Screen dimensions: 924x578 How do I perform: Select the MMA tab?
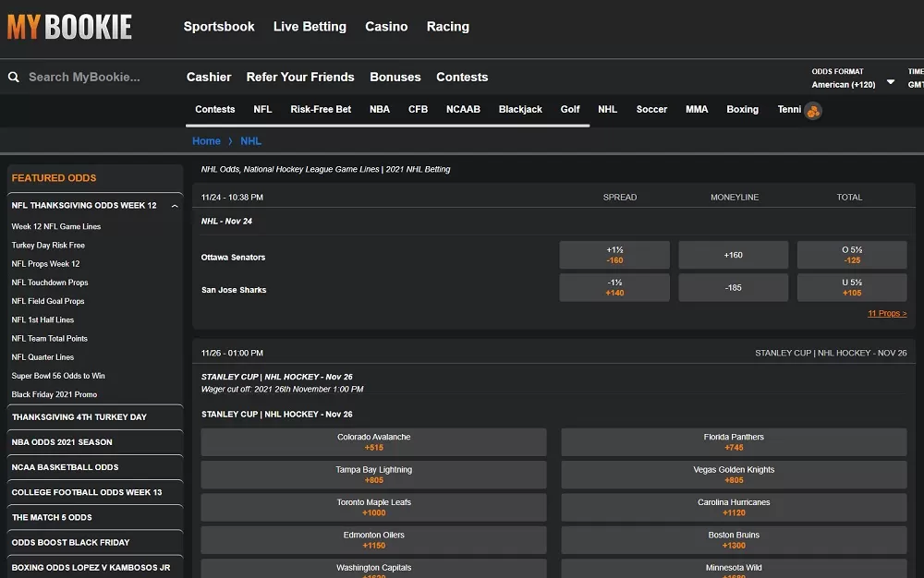(x=697, y=110)
